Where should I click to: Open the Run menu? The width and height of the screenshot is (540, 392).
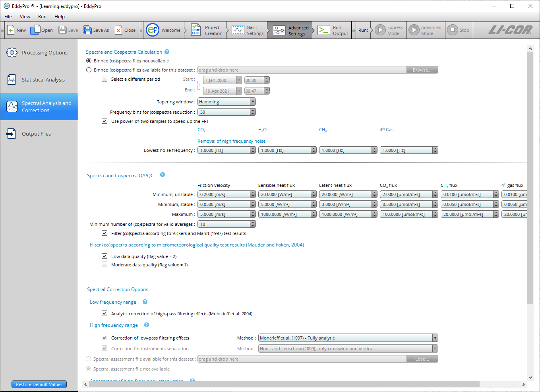point(42,17)
